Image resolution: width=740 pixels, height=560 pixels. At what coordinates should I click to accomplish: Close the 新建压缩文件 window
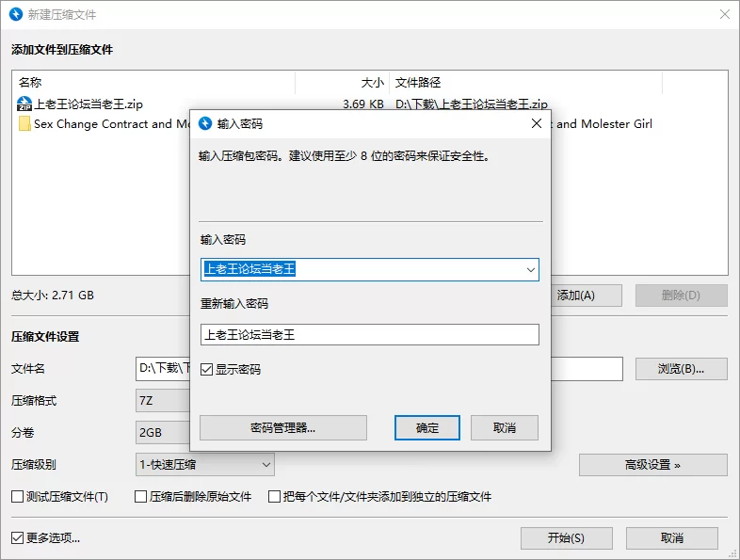click(725, 15)
